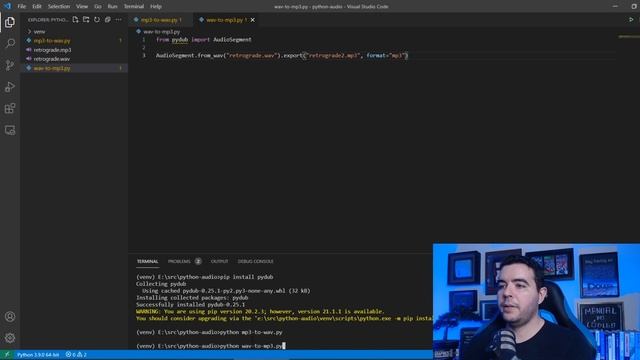Open Manage gear settings menu
640x360 pixels.
[x=10, y=338]
